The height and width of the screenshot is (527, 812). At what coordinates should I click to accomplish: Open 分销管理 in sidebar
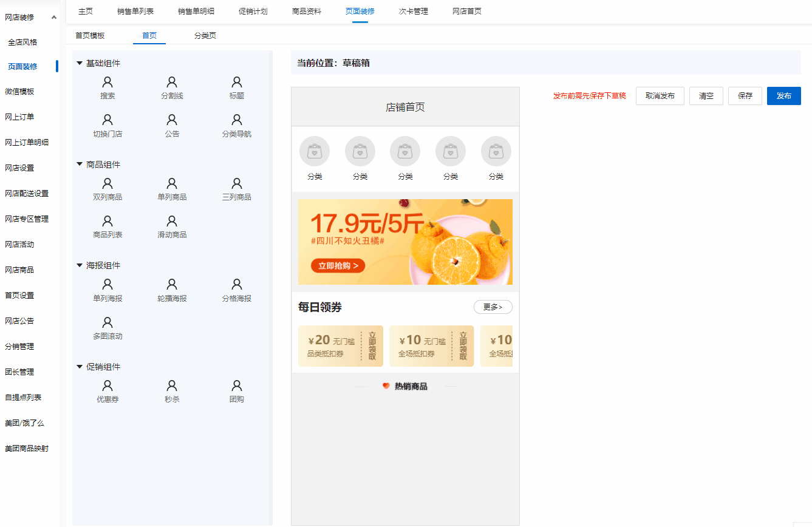click(x=19, y=347)
